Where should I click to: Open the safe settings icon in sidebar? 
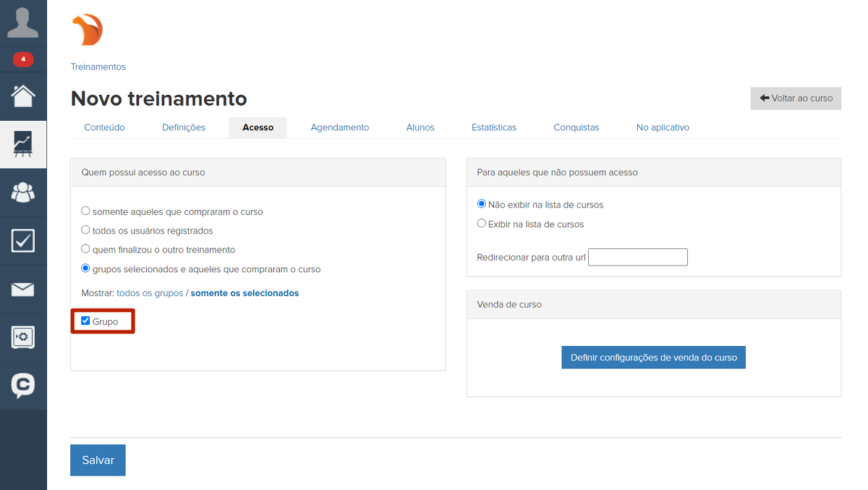[x=23, y=337]
